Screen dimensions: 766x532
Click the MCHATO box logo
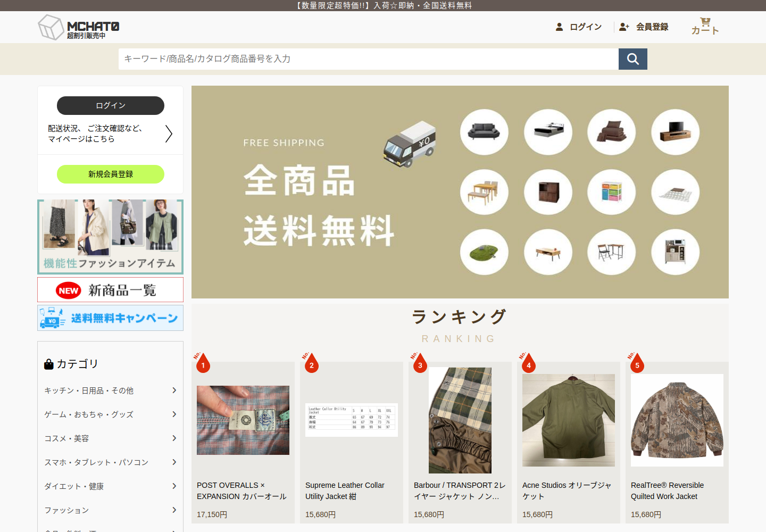[79, 27]
